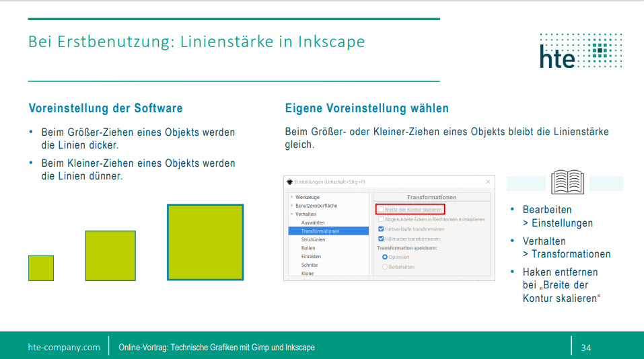644x359 pixels.
Task: Click the largest green square
Action: click(205, 242)
